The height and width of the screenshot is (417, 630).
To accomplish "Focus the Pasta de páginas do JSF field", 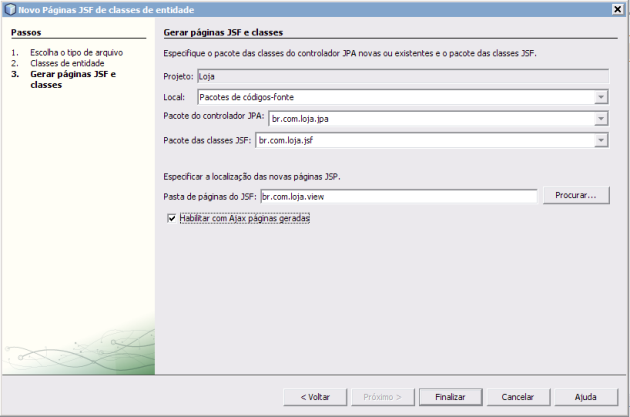I will 398,196.
